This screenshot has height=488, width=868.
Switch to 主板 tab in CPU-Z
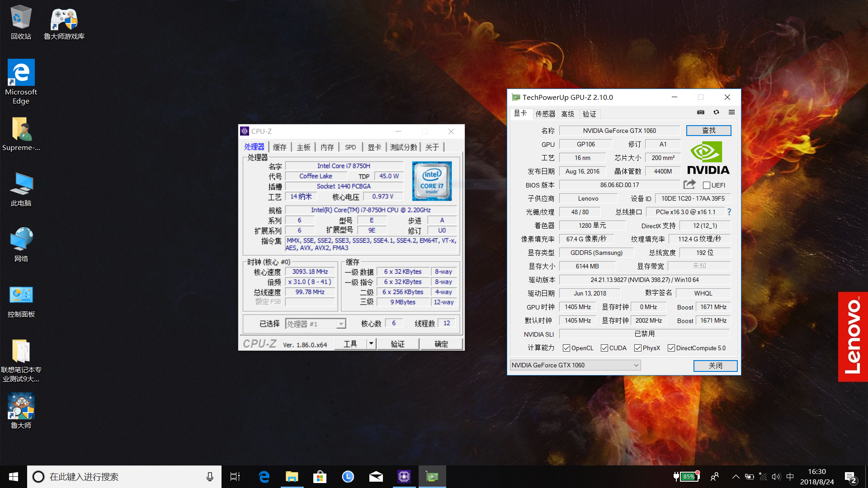coord(303,147)
